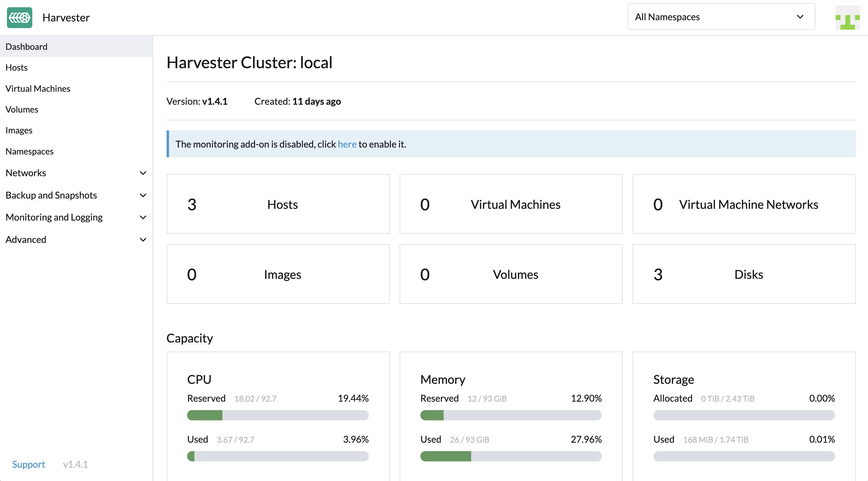Open the Virtual Machine Networks card
The image size is (868, 481).
tap(744, 204)
